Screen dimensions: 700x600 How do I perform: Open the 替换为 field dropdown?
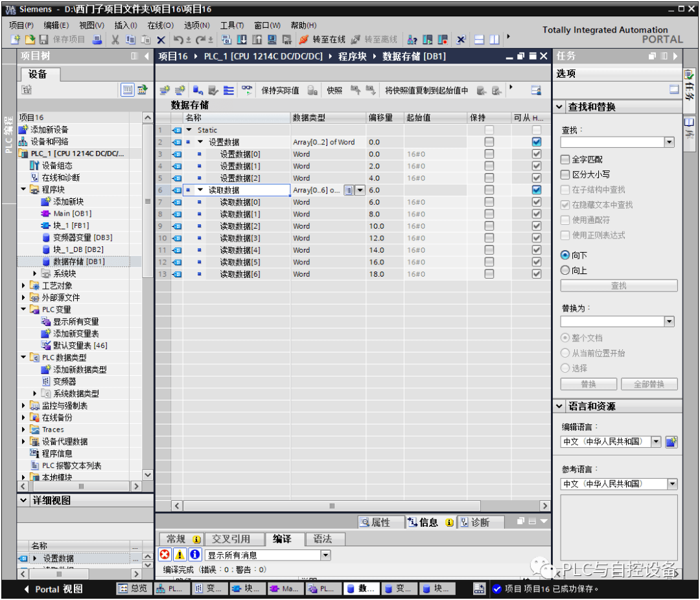669,322
